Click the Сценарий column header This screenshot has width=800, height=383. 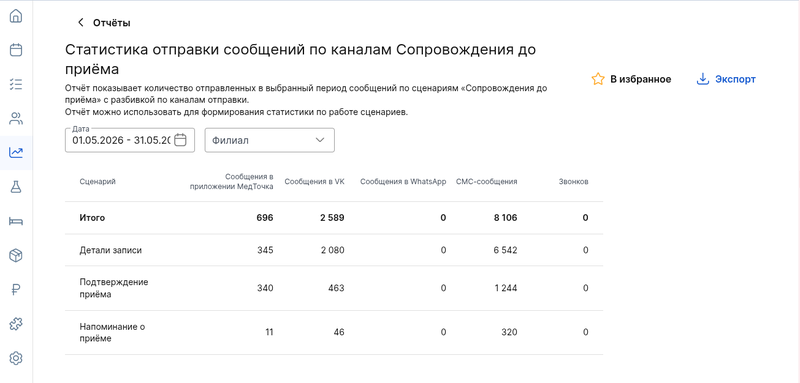click(x=97, y=182)
